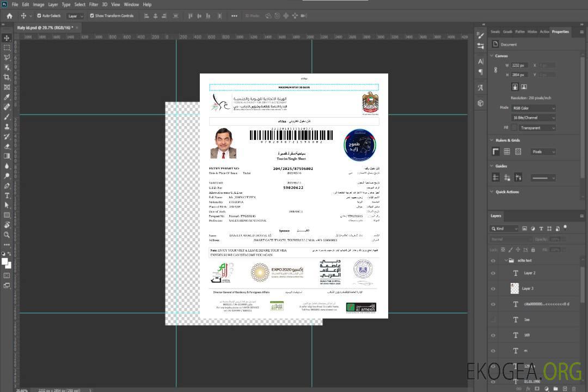Open the Auto-Select Layer dropdown
The height and width of the screenshot is (392, 588).
75,16
